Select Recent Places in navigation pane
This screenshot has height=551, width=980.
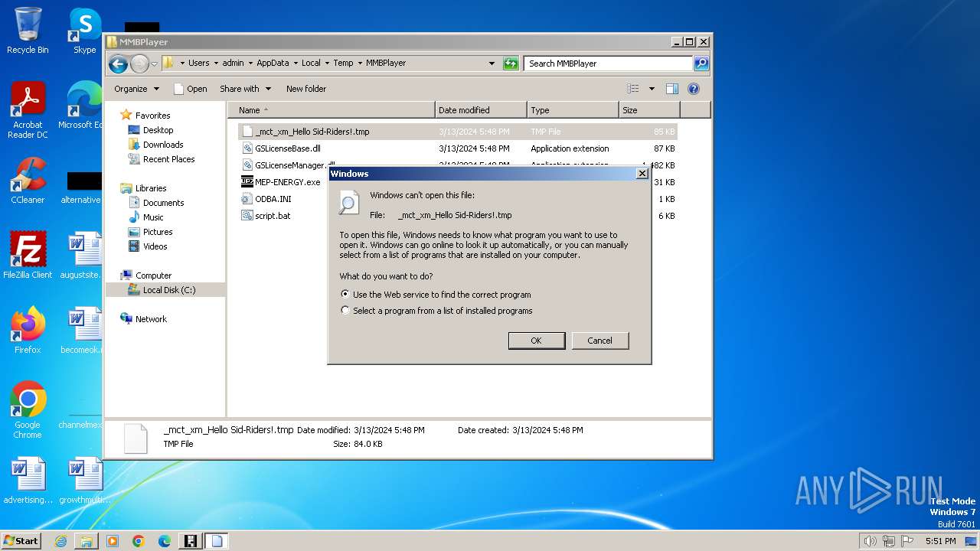[x=168, y=159]
